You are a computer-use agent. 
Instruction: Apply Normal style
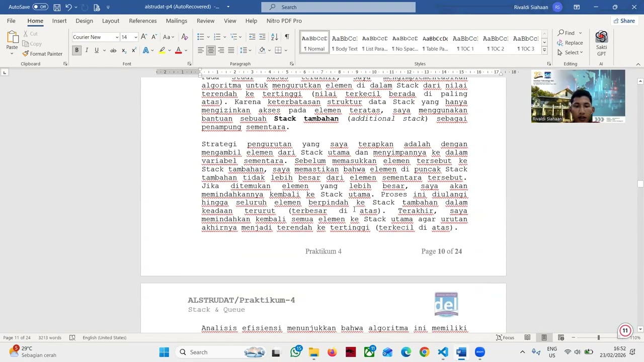coord(314,43)
